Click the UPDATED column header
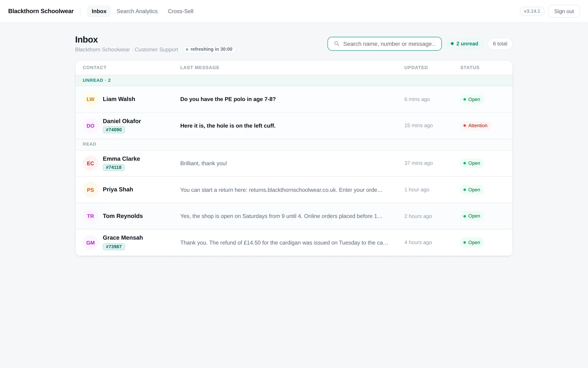 point(416,68)
